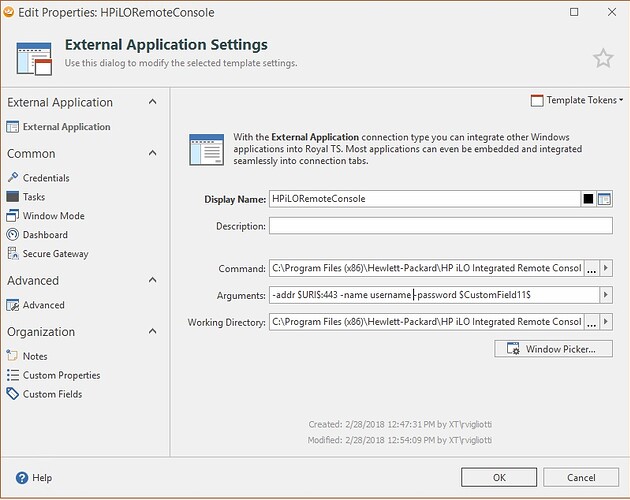Collapse the External Application section
Image resolution: width=630 pixels, height=500 pixels.
[153, 102]
